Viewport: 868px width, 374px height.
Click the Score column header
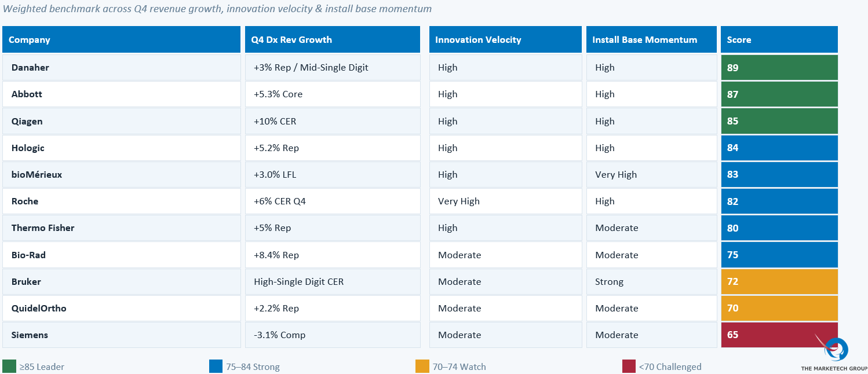click(x=779, y=40)
